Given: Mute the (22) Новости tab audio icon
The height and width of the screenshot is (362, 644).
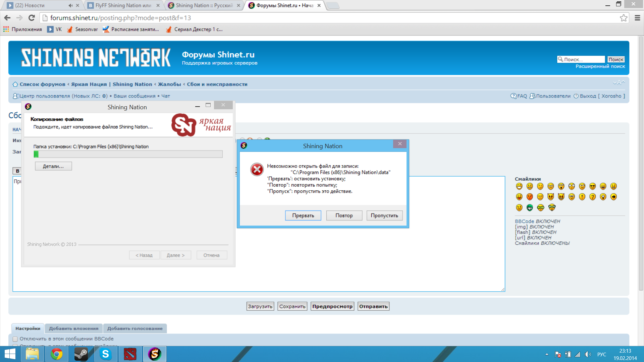Looking at the screenshot, I should click(70, 5).
